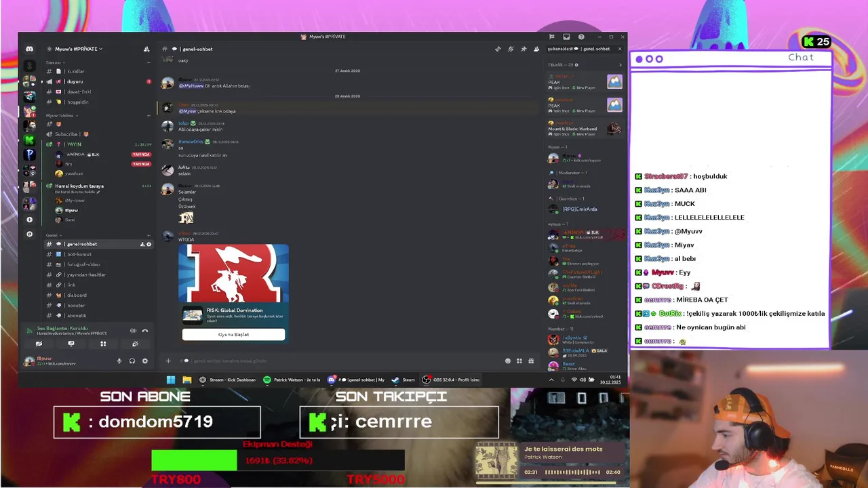Open the hoşgeldin channel
The width and height of the screenshot is (868, 488).
(x=98, y=102)
